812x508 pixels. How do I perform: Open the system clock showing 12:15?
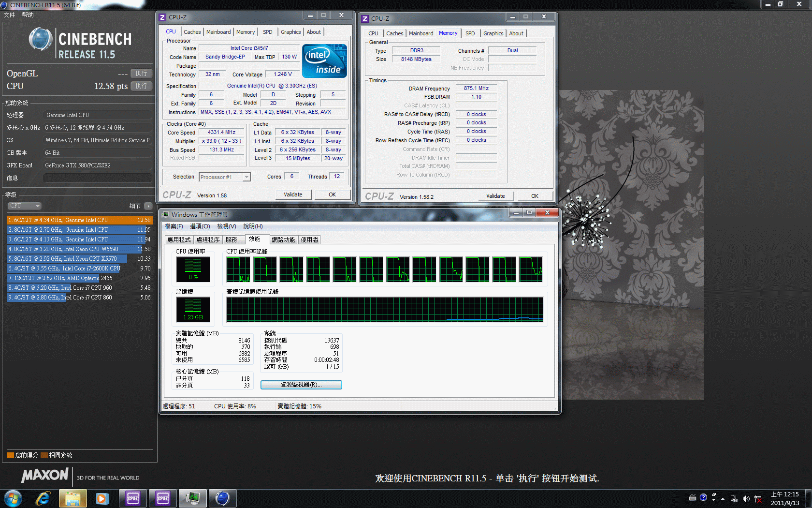[785, 498]
